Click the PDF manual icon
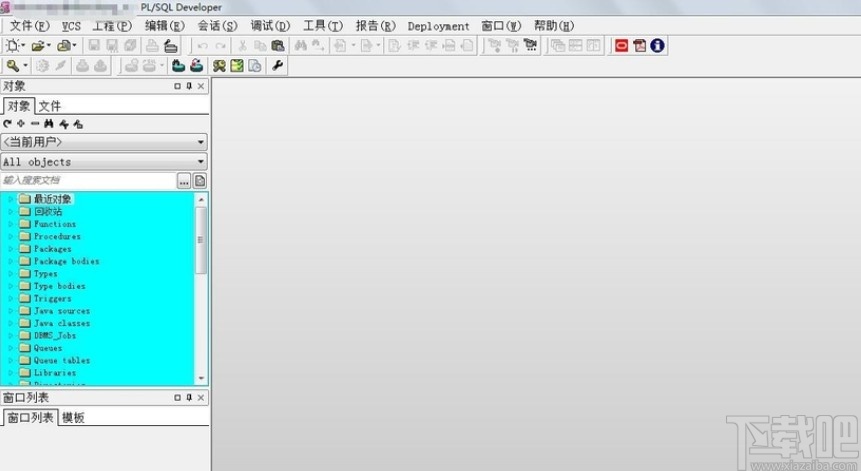 640,46
